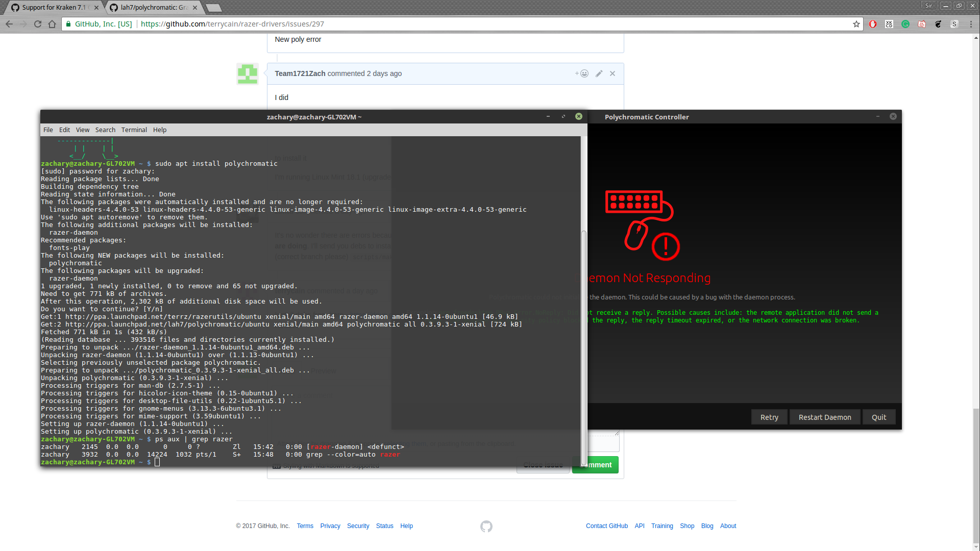
Task: Click the GNOME footprint extension icon
Action: click(x=938, y=24)
